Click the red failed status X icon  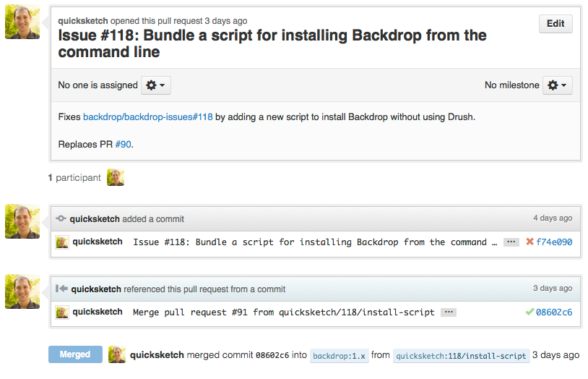(x=529, y=242)
